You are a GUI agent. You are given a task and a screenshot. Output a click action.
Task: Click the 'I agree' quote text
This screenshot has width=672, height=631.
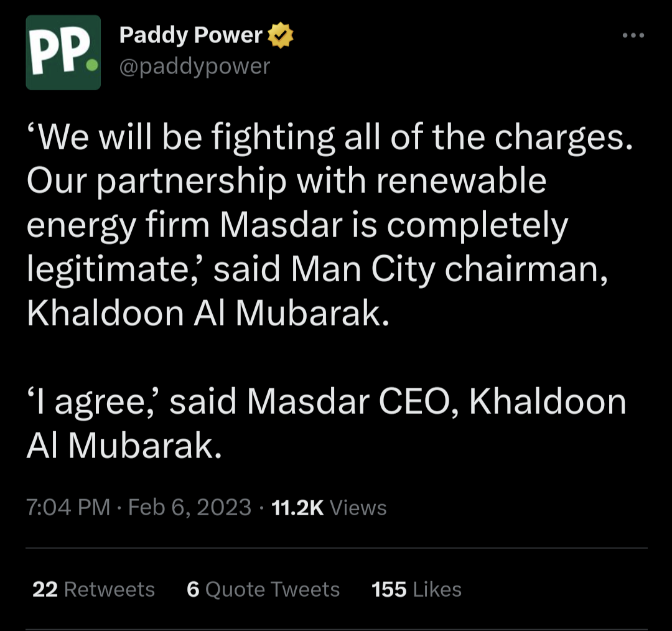tap(100, 402)
